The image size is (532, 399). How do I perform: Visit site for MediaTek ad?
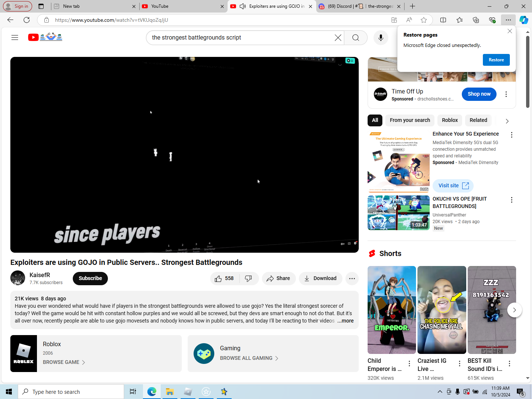pyautogui.click(x=453, y=185)
